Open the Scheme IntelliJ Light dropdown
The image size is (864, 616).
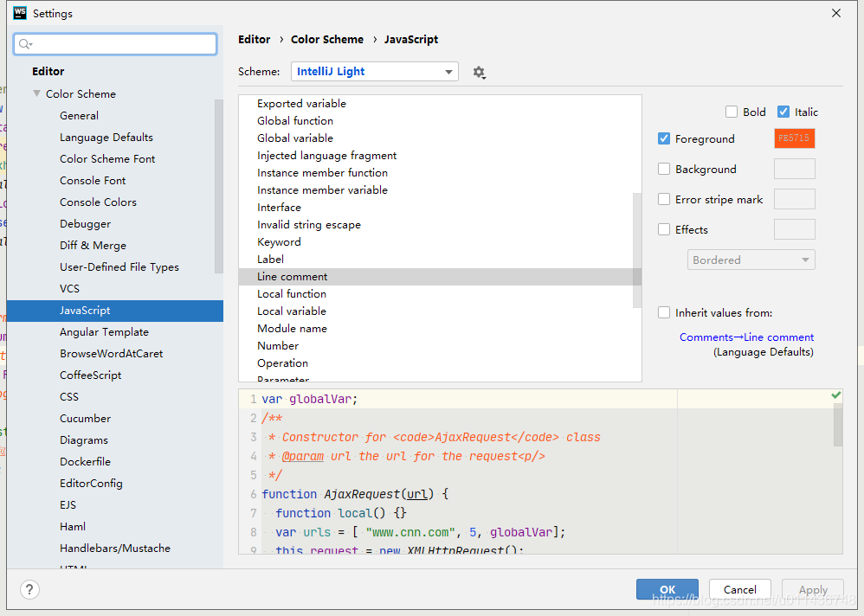(375, 72)
